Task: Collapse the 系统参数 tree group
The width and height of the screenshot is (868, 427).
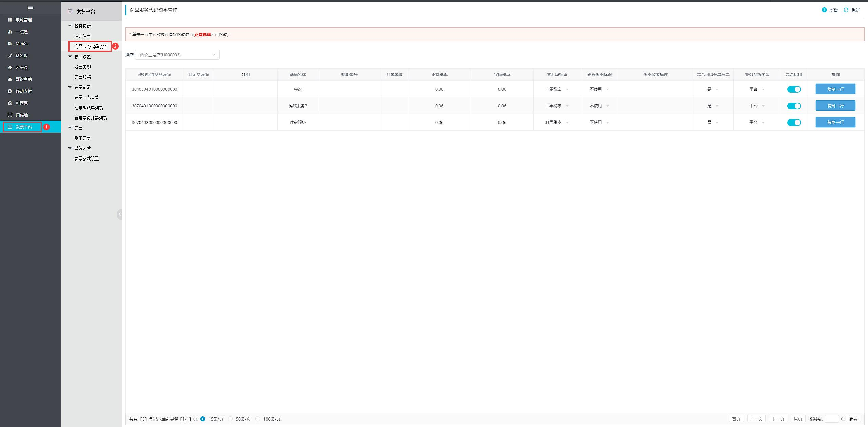Action: point(70,148)
